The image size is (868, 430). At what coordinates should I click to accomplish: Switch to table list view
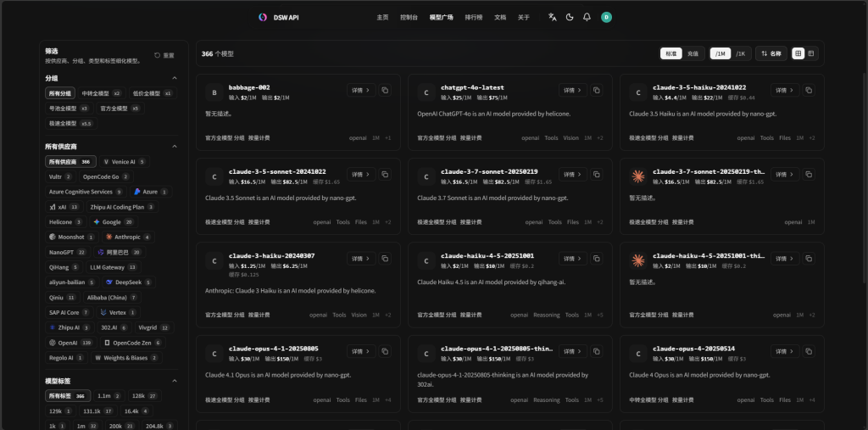point(811,53)
